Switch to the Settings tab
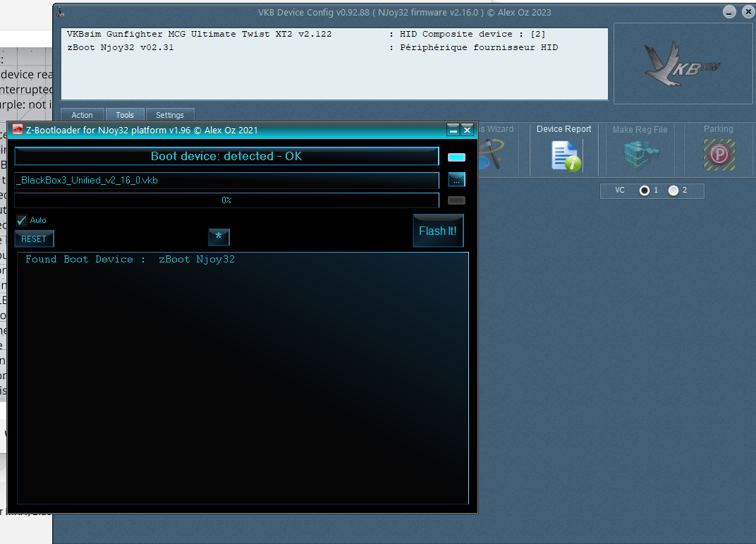The width and height of the screenshot is (756, 544). point(170,115)
